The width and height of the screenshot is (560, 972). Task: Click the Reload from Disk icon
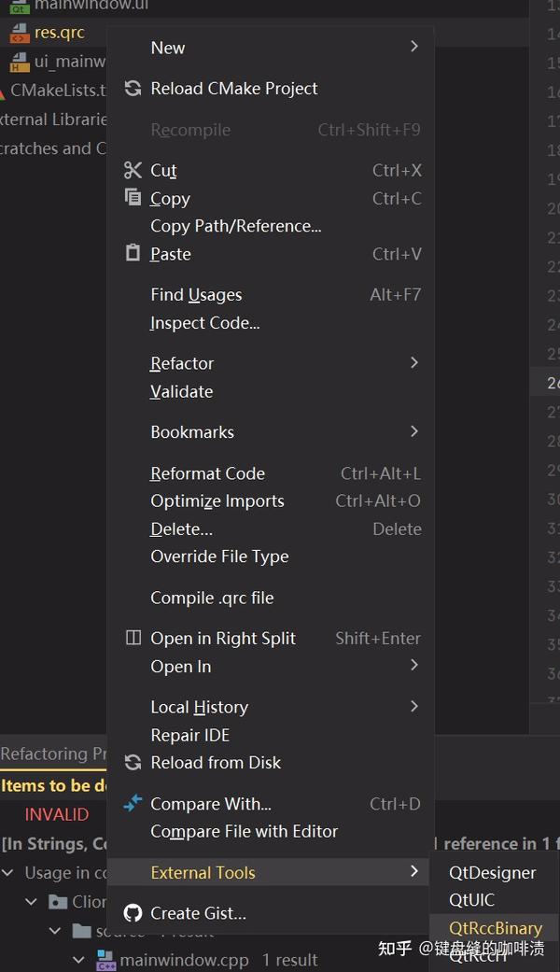pos(133,763)
